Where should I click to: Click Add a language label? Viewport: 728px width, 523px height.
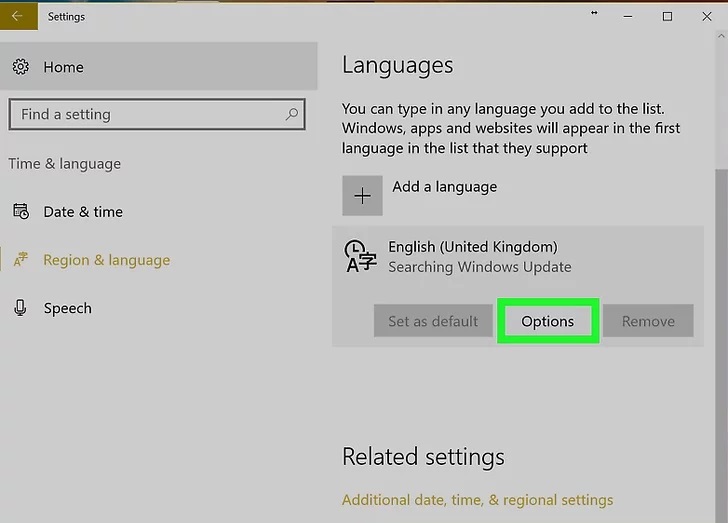pos(444,187)
